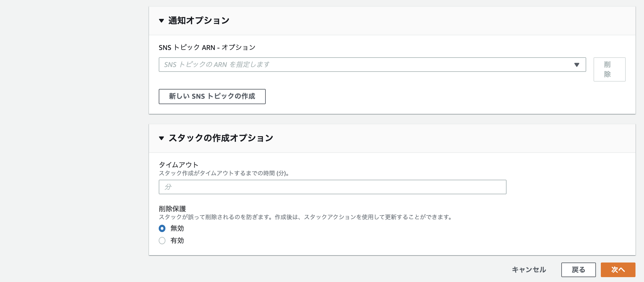Click the 削除 button beside SNS topic
The width and height of the screenshot is (644, 282).
click(609, 69)
